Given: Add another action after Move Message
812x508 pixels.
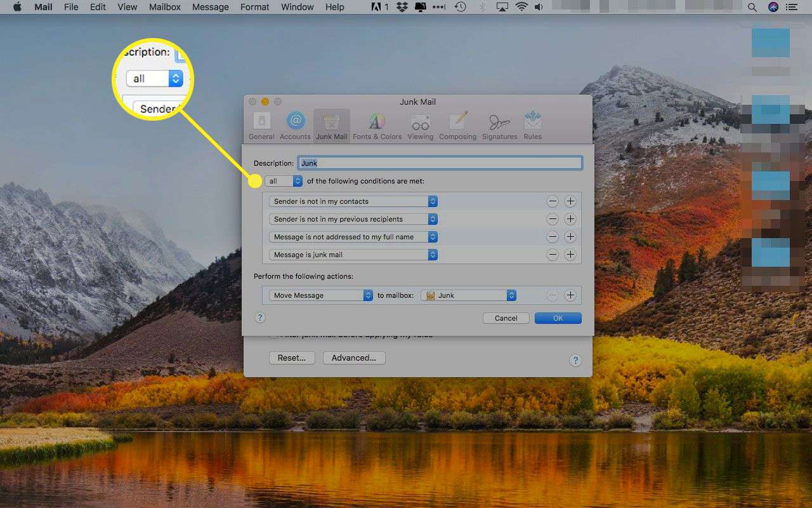Looking at the screenshot, I should pyautogui.click(x=570, y=295).
